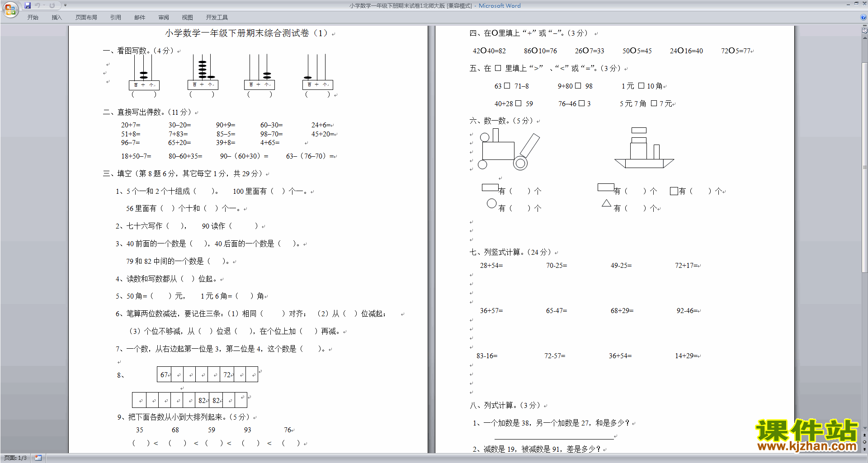Click the Undo icon in quick access toolbar
Image resolution: width=868 pixels, height=463 pixels.
[x=38, y=5]
